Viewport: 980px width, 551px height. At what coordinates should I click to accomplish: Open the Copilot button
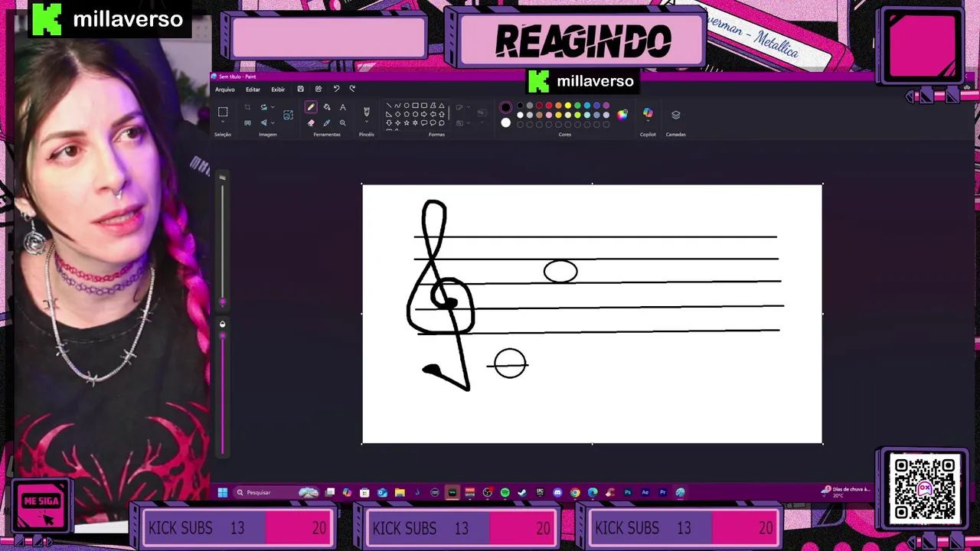click(x=648, y=112)
